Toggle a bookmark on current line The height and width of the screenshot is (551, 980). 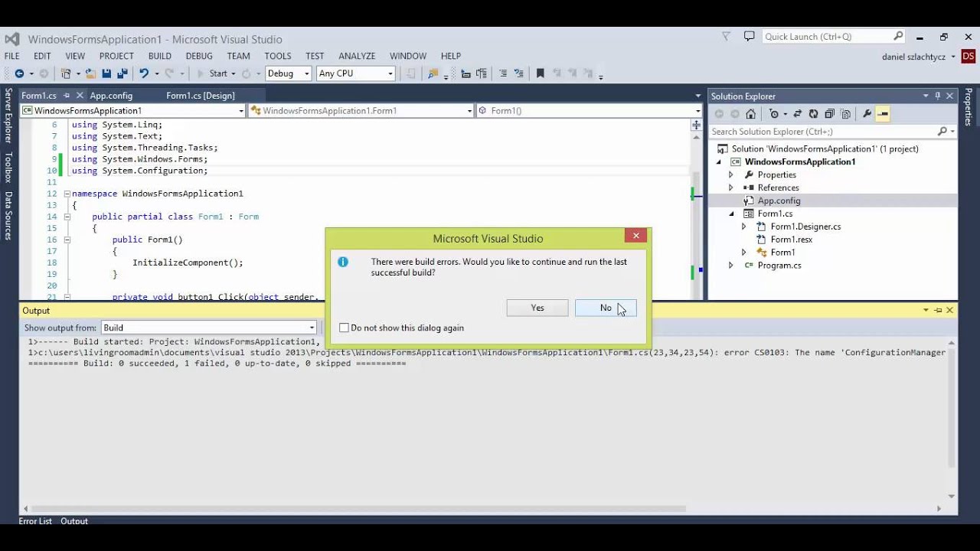click(541, 73)
